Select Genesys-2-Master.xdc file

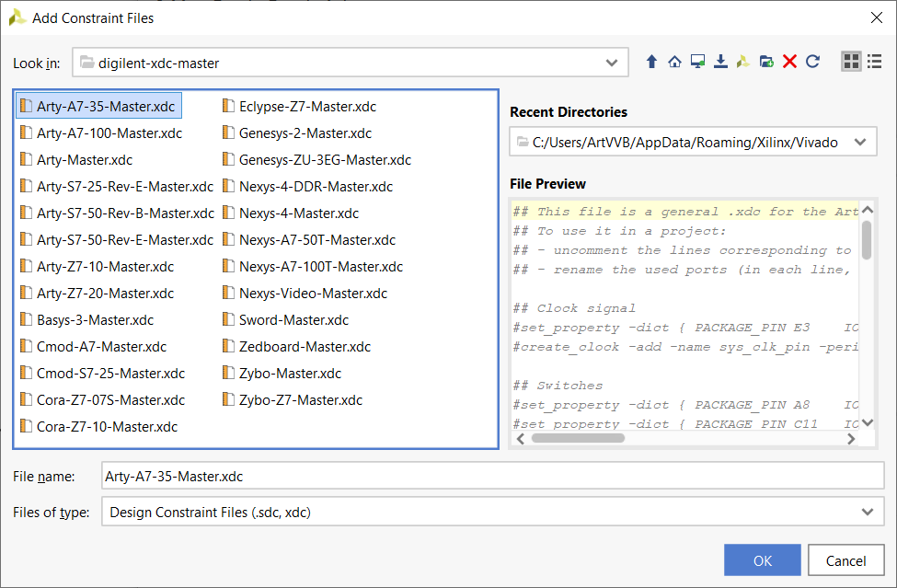[x=297, y=133]
